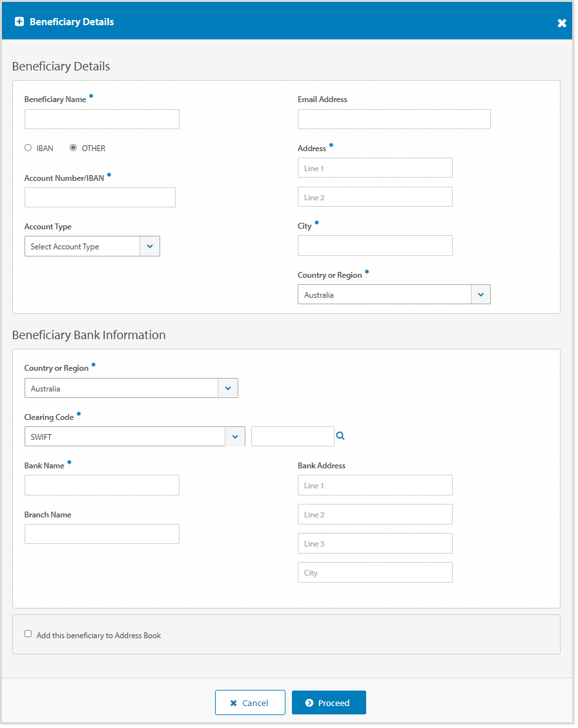The width and height of the screenshot is (578, 728).
Task: Click the Beneficiary Name input field
Action: click(101, 119)
